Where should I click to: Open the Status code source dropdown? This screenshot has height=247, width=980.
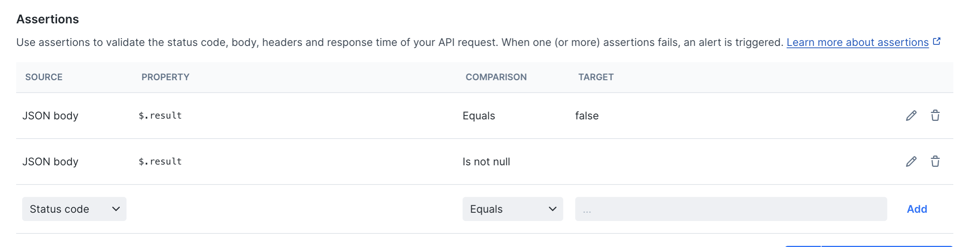tap(73, 209)
